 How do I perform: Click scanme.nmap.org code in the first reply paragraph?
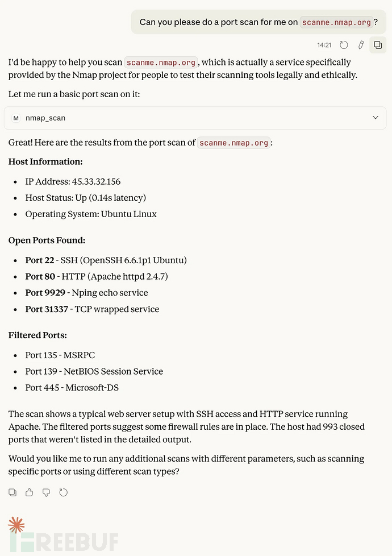pyautogui.click(x=161, y=63)
